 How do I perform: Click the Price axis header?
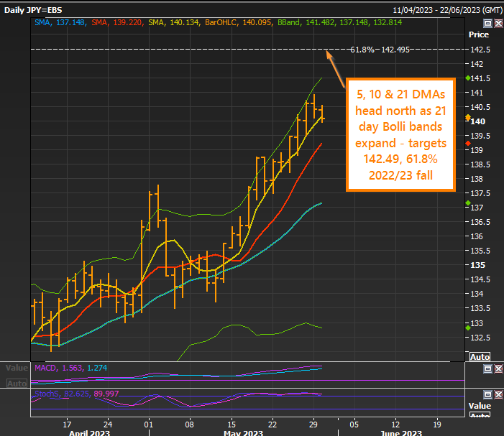(479, 34)
